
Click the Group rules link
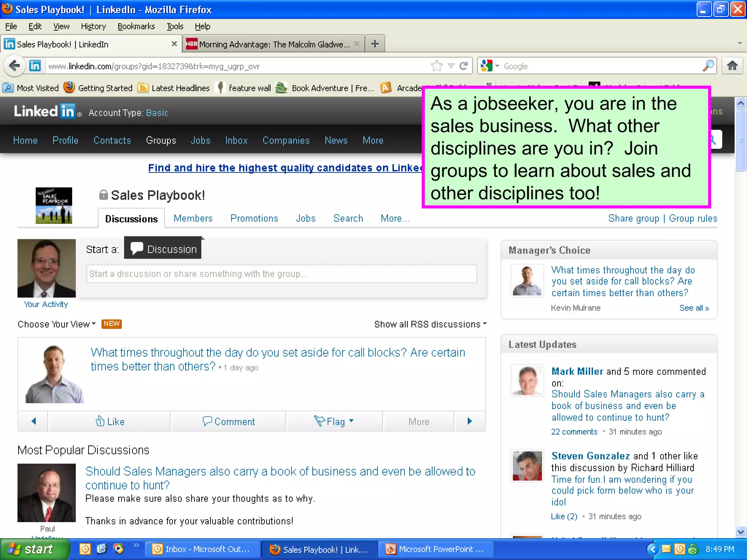point(693,218)
